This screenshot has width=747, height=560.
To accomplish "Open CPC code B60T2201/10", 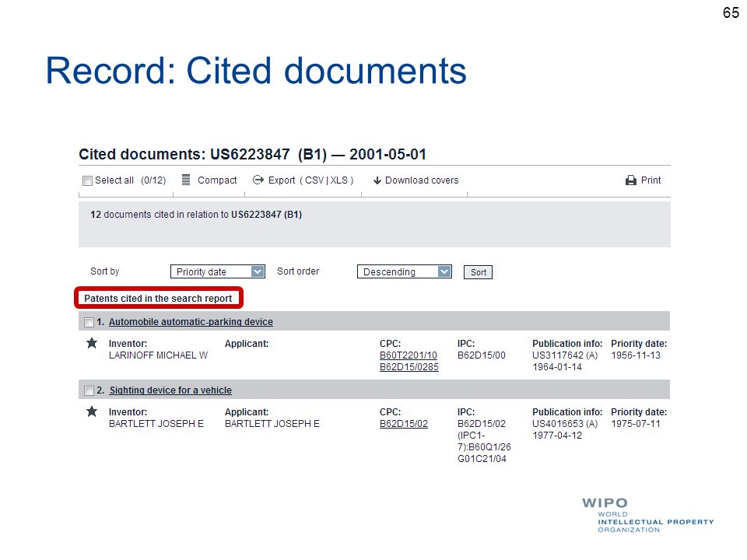I will point(409,355).
